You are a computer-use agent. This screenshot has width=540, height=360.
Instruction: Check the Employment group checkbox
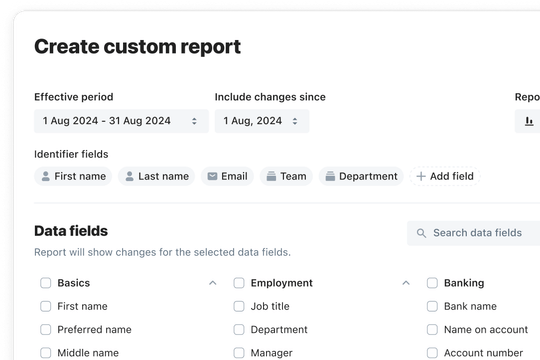point(239,283)
